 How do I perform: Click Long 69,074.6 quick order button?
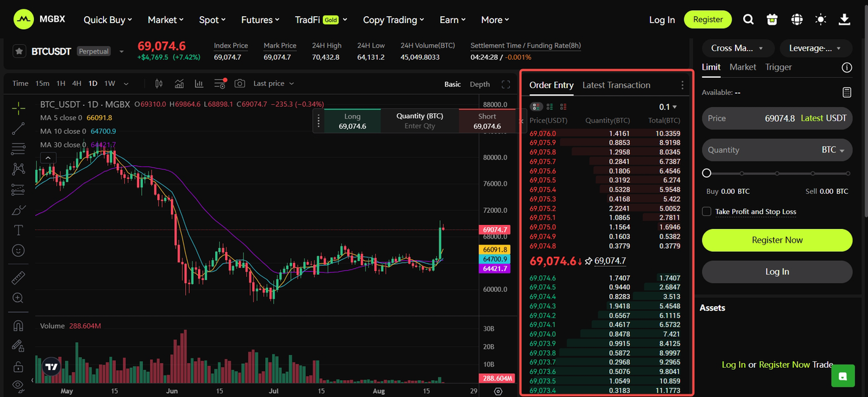click(352, 121)
